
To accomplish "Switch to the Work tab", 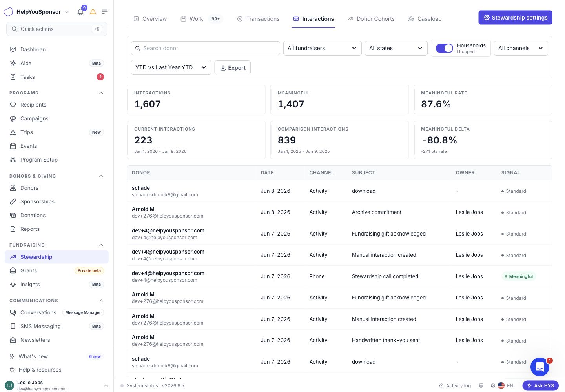I will point(202,19).
